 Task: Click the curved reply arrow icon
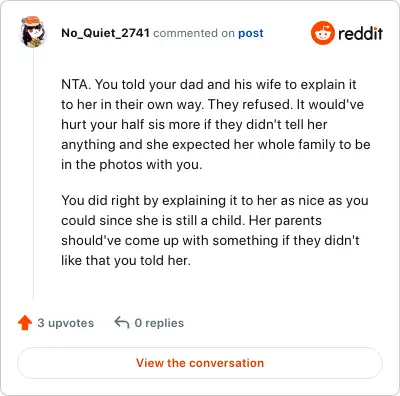[x=122, y=323]
